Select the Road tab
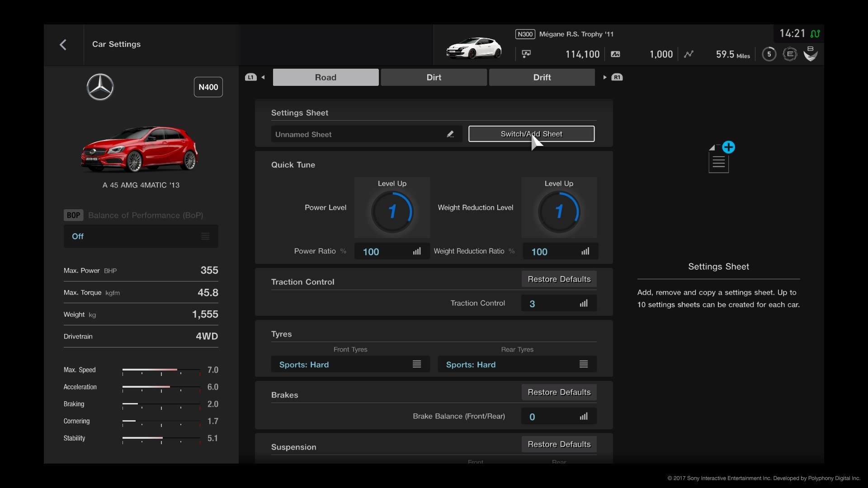 coord(325,77)
